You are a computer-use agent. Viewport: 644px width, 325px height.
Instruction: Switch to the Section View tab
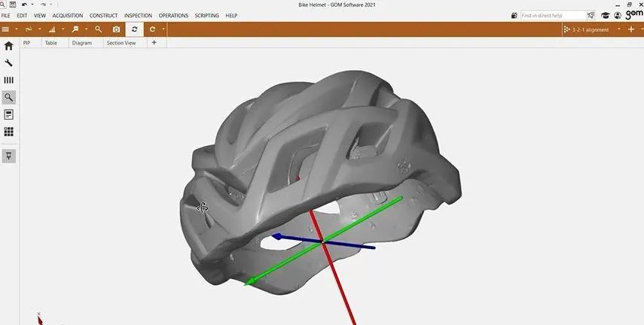(121, 43)
